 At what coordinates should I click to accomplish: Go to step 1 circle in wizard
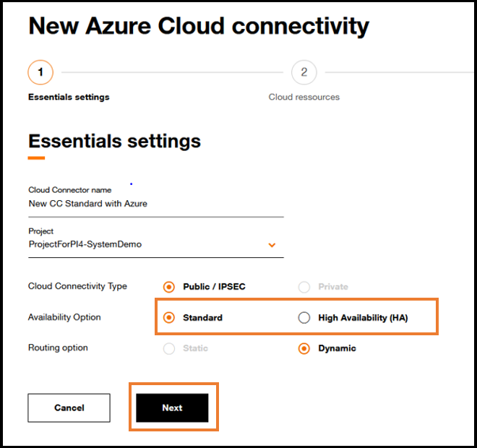[x=40, y=72]
